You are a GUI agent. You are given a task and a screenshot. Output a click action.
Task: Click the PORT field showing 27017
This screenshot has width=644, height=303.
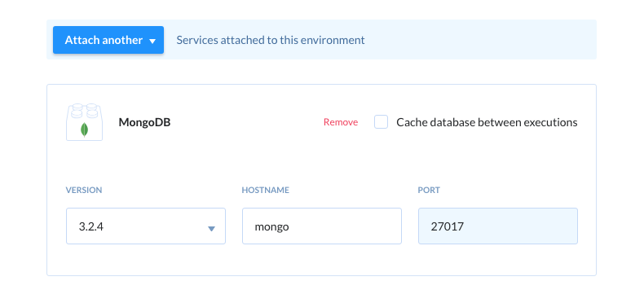(498, 226)
